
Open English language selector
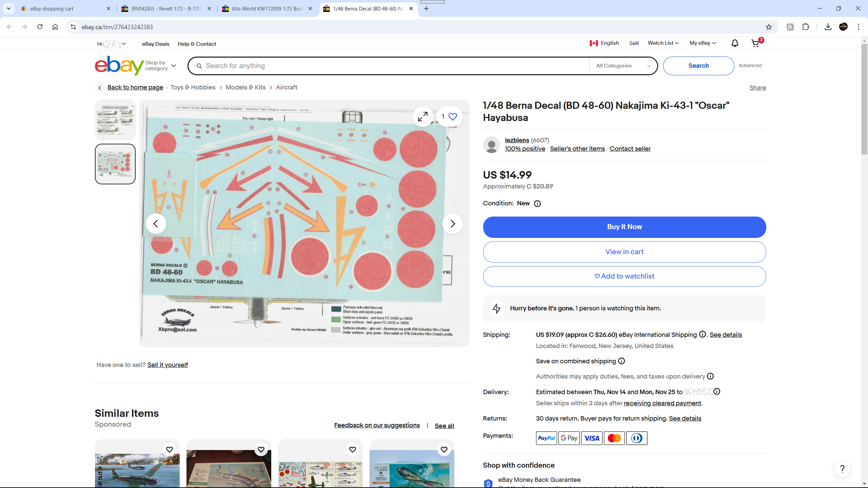pos(604,43)
